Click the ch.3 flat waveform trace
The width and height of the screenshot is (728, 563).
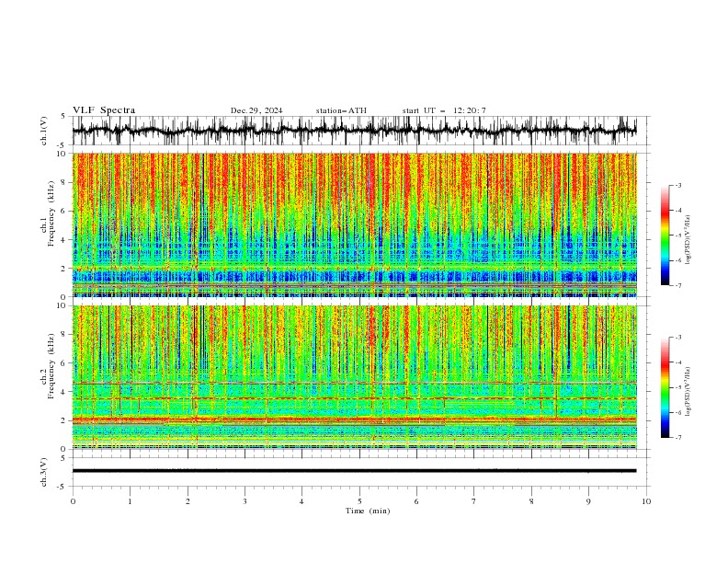[354, 471]
